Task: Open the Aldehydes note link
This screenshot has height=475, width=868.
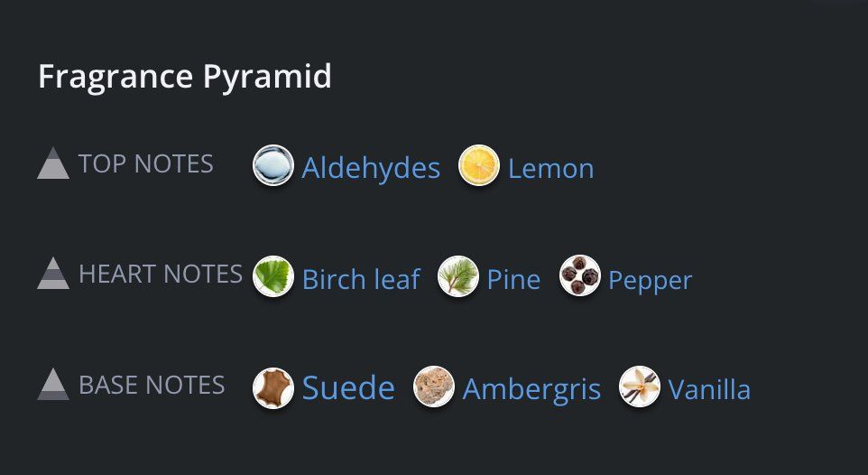Action: (x=371, y=167)
